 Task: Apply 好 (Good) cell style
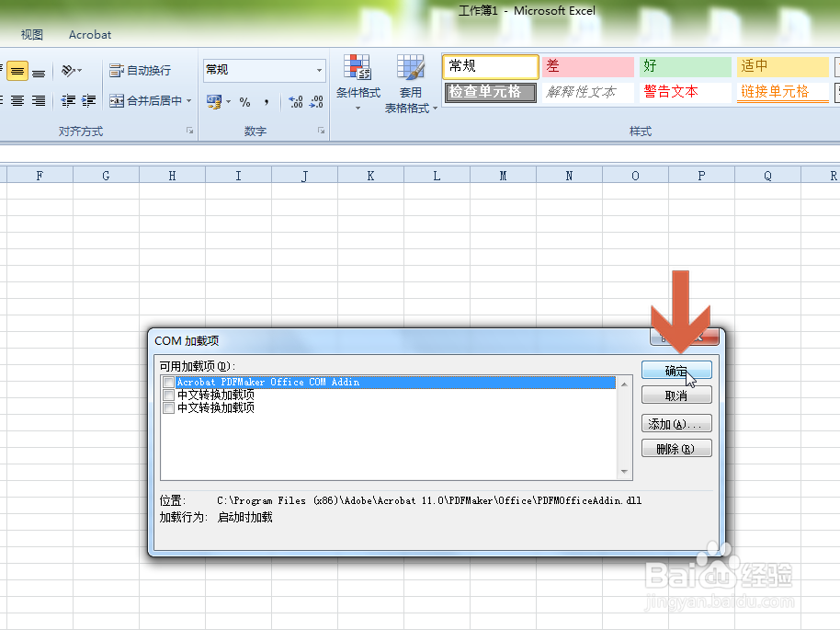point(686,66)
